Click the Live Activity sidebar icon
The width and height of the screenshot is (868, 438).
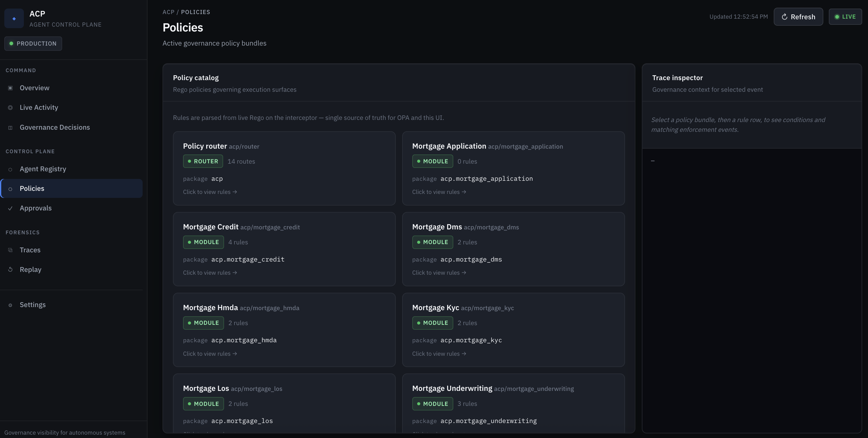(x=10, y=108)
